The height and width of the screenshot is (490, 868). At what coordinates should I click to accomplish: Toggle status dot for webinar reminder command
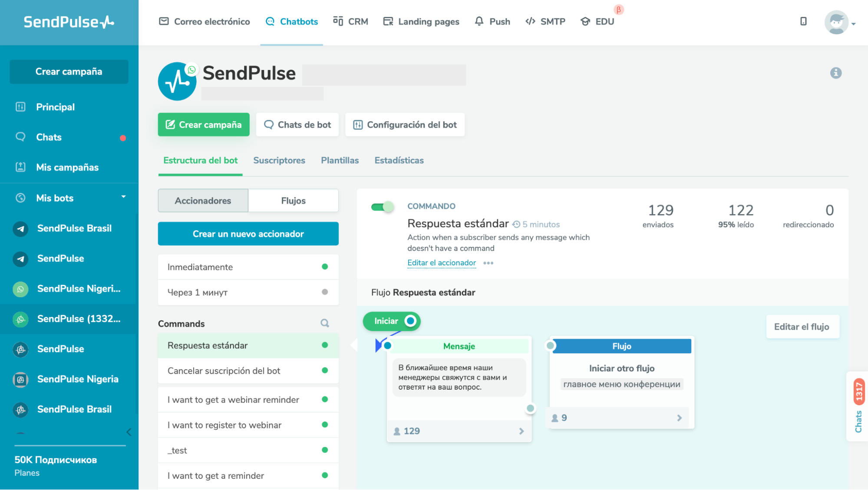pos(324,399)
